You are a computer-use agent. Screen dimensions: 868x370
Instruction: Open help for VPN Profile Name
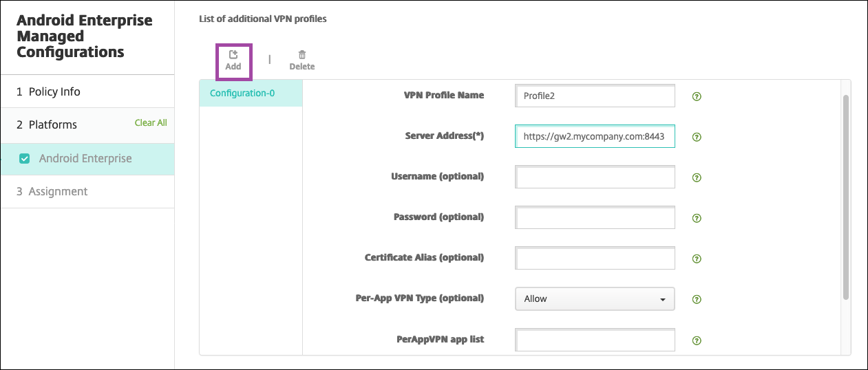click(x=697, y=97)
